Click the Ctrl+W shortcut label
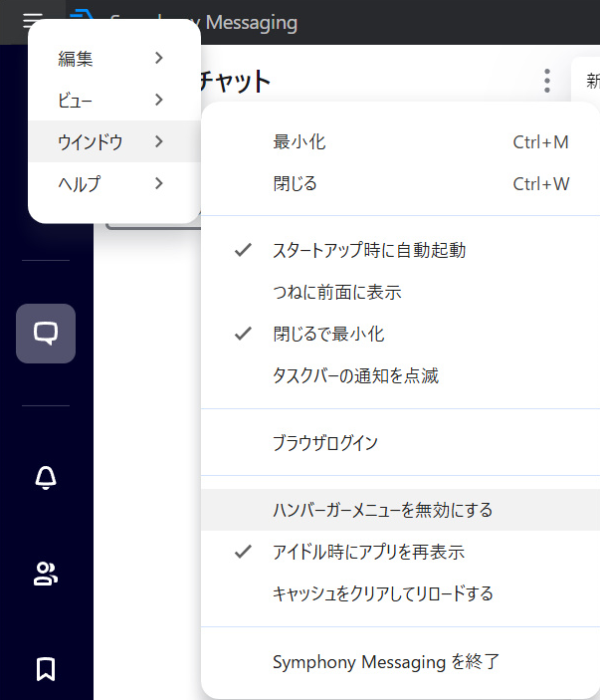Screen dimensions: 600x700 (x=541, y=184)
